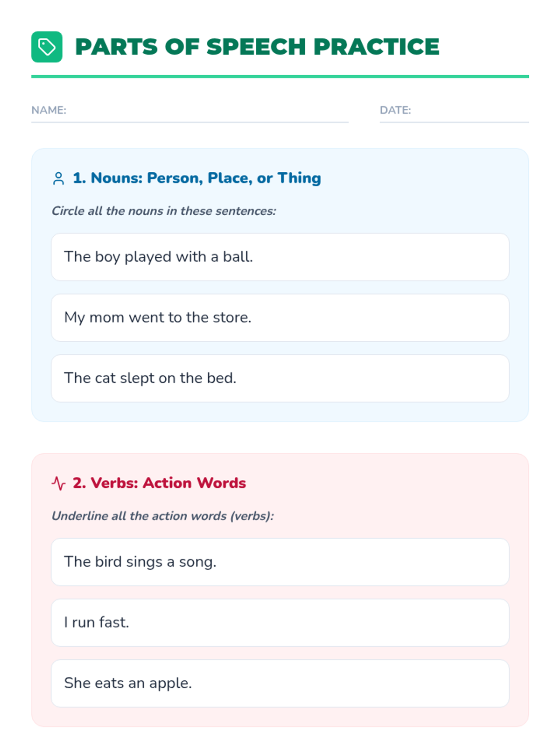
Task: Click the "I run fast." sentence box
Action: pyautogui.click(x=280, y=622)
